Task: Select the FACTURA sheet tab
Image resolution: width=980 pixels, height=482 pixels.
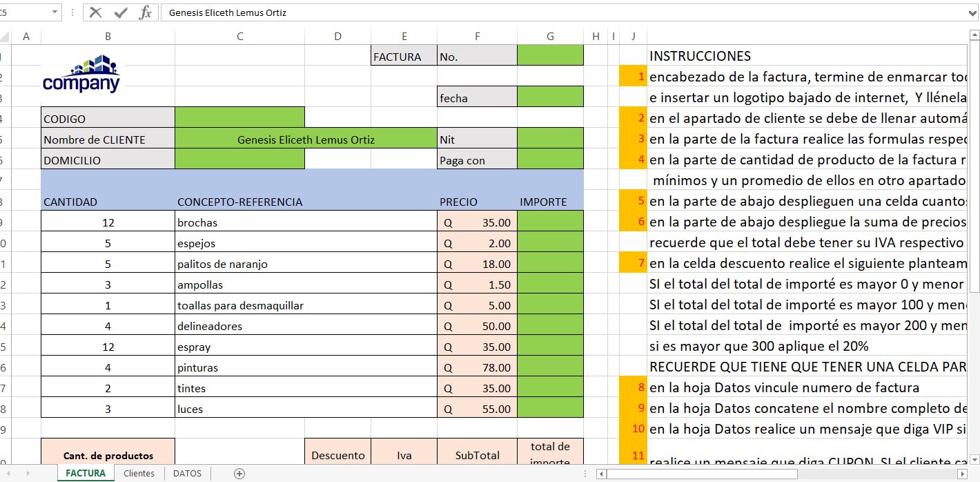Action: (86, 474)
